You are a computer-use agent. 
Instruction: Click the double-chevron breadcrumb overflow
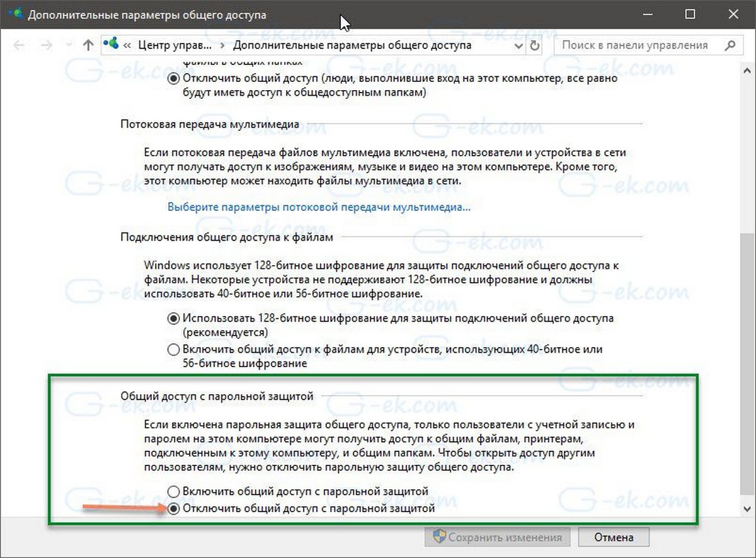pyautogui.click(x=128, y=45)
